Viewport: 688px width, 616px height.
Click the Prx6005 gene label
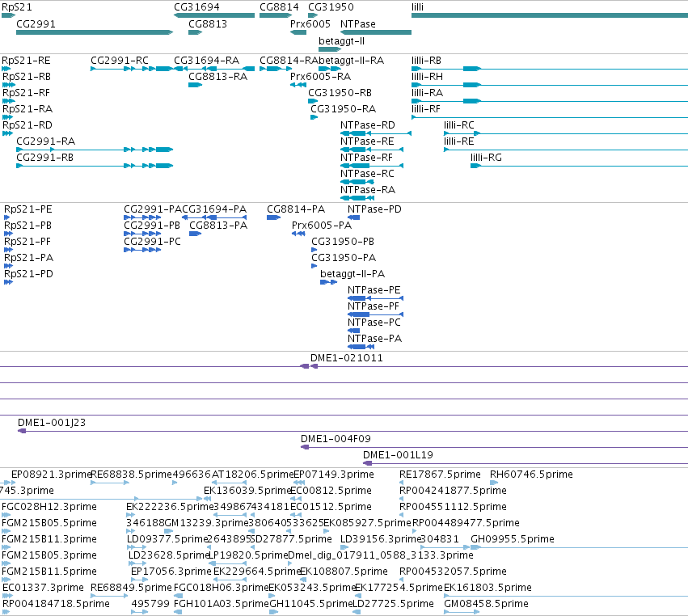(310, 23)
